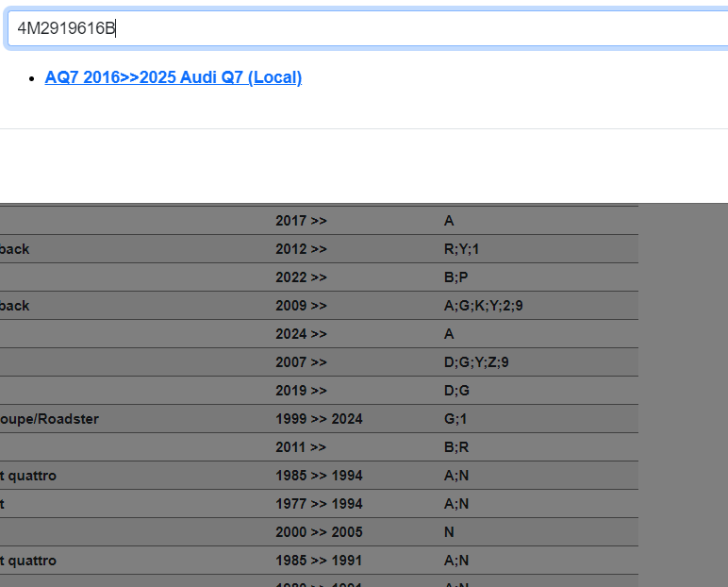Click the D;G;Y;Z;9 code cell

pos(476,362)
